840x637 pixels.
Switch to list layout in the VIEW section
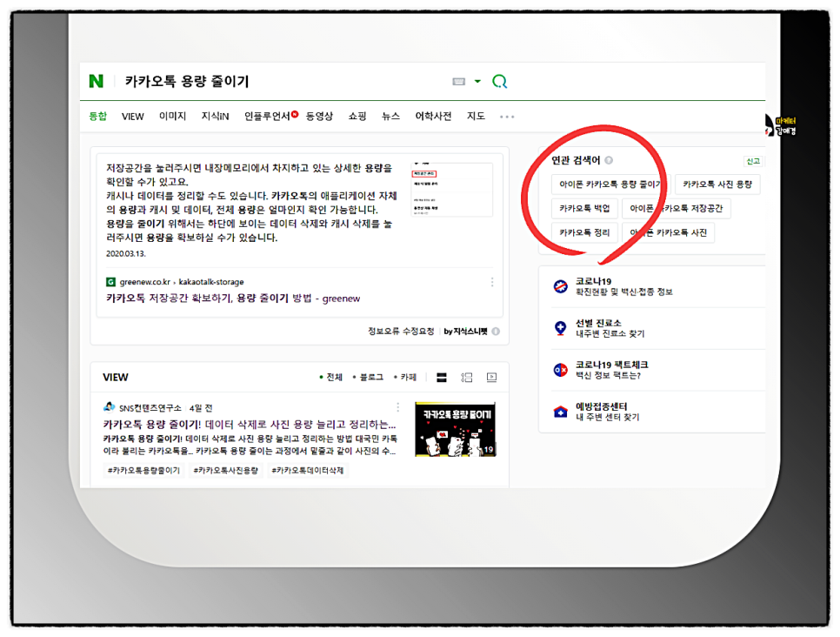441,377
